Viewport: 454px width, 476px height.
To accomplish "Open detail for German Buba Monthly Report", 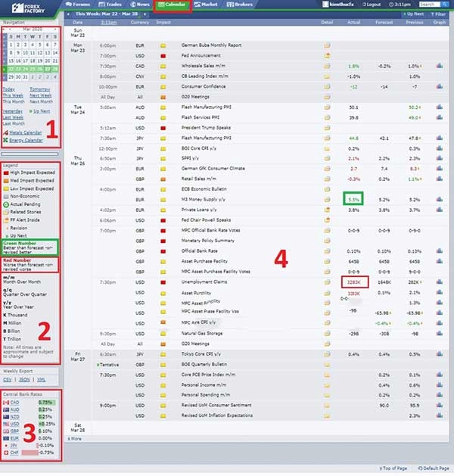I will (x=327, y=45).
